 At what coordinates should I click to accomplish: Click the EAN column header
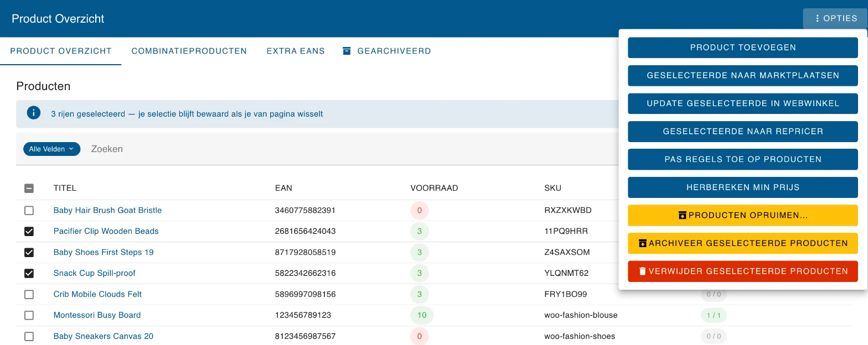(x=283, y=188)
